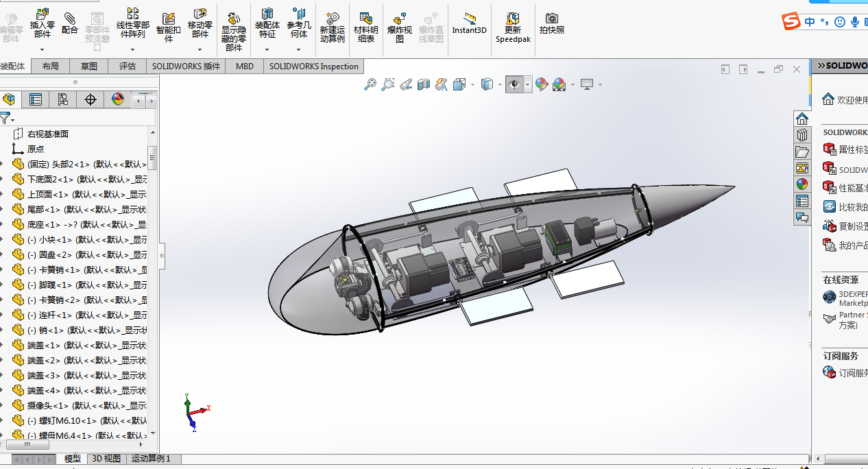Image resolution: width=868 pixels, height=469 pixels.
Task: Click the 更新 Speedpak button
Action: pos(513,26)
